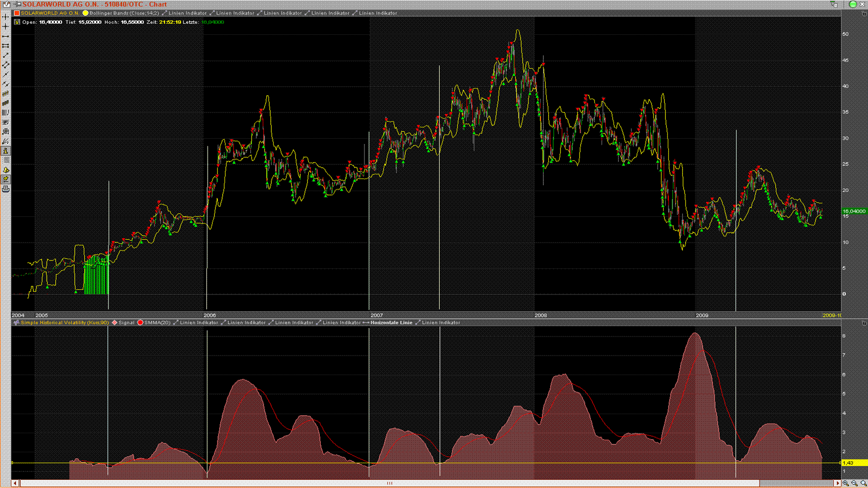
Task: Expand the volatility panel options at its top-right corner
Action: pos(864,323)
